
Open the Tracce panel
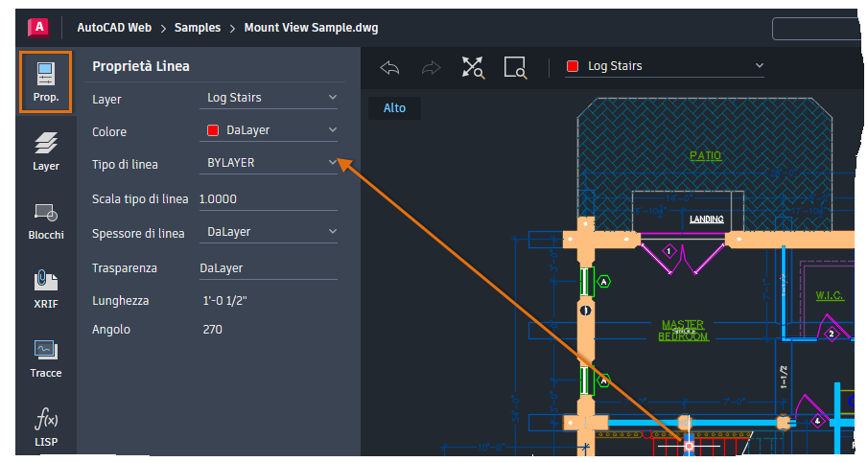45,358
